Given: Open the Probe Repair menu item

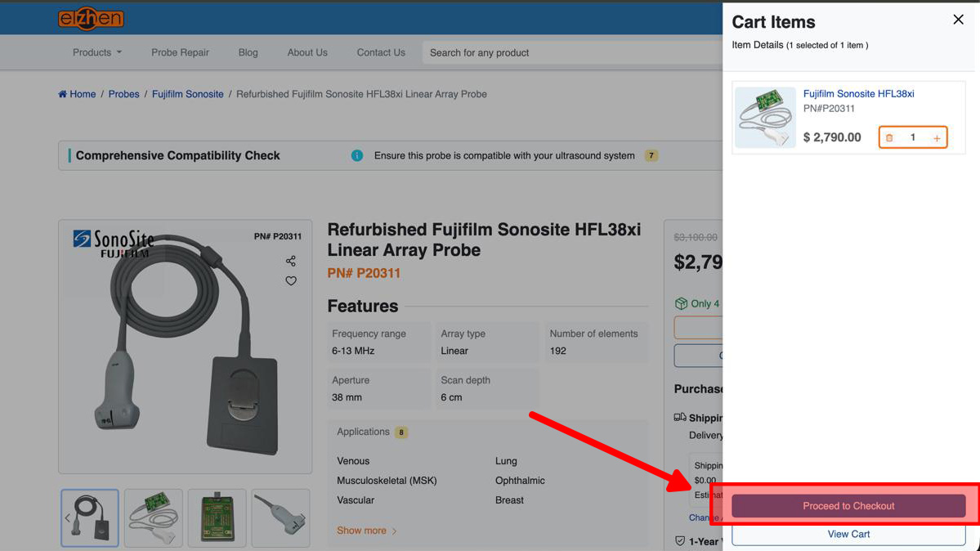Looking at the screenshot, I should [x=180, y=52].
